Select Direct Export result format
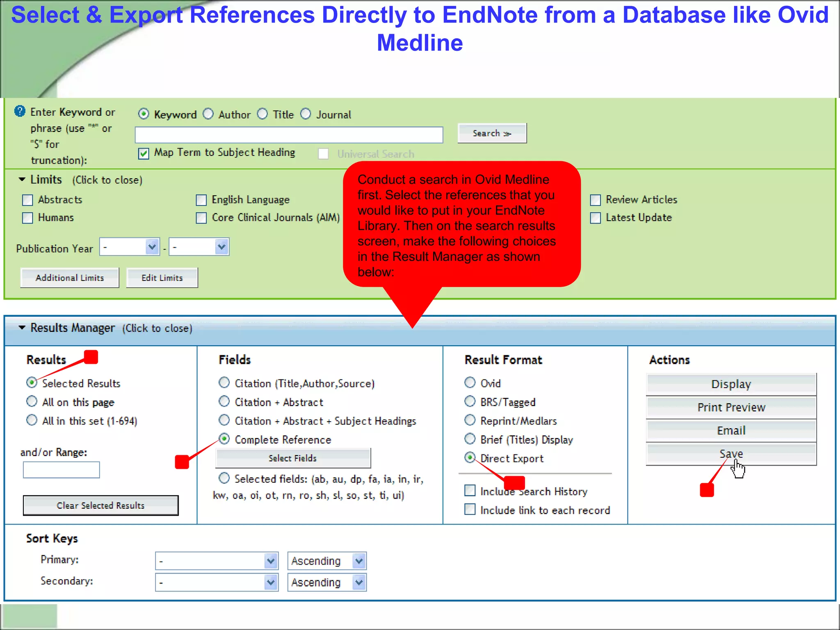840x630 pixels. point(470,457)
